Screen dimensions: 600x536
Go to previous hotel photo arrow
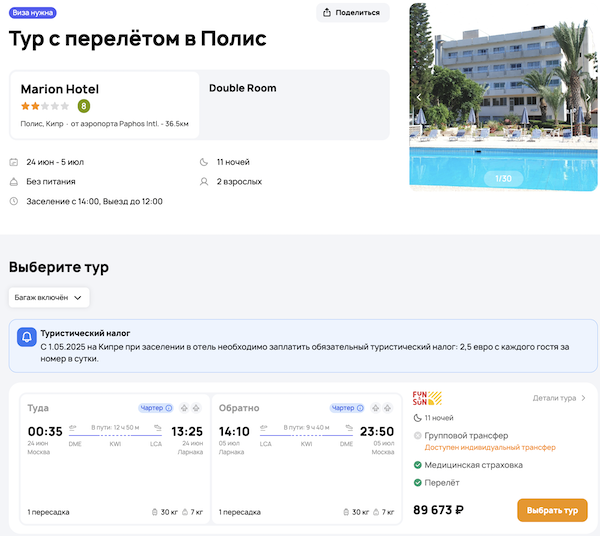tap(420, 97)
